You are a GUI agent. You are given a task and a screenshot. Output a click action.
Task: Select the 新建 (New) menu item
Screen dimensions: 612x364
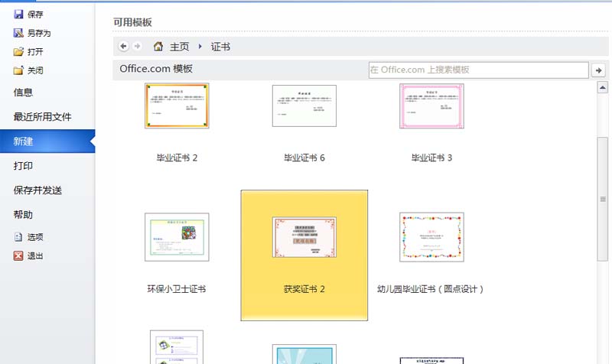coord(47,141)
